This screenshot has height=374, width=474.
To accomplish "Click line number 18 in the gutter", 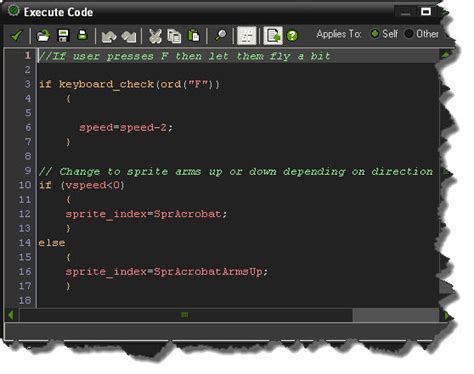I will tap(25, 300).
